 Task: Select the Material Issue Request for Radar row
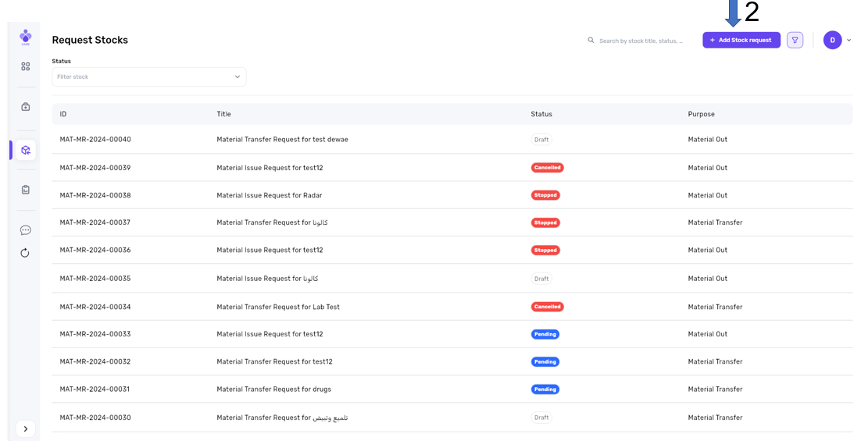point(269,195)
